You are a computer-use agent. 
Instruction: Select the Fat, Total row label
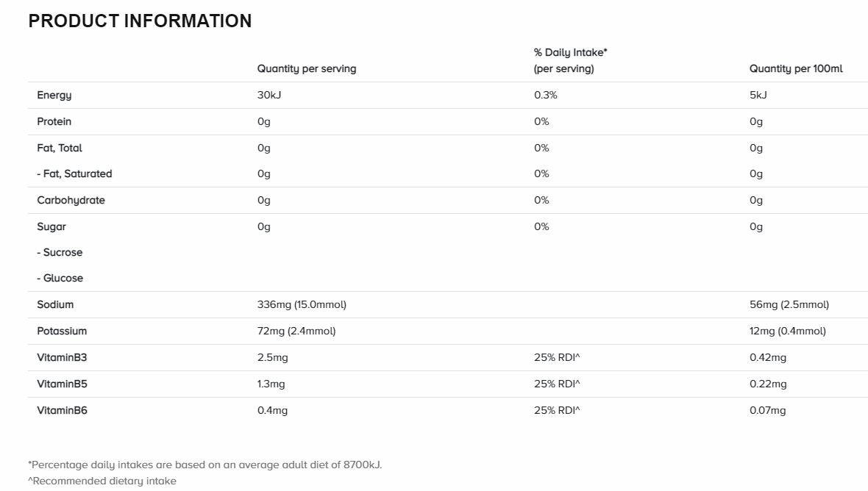tap(60, 148)
